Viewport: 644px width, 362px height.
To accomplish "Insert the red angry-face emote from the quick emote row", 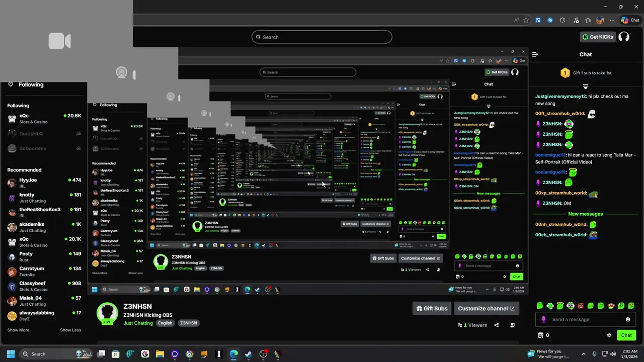I will coord(581,306).
